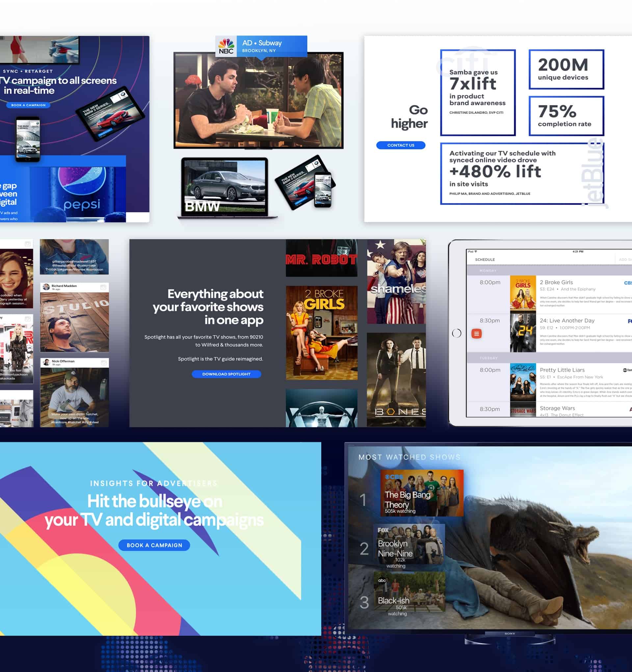Click the abc logo on Black-ish tile
This screenshot has height=672, width=632.
[382, 580]
